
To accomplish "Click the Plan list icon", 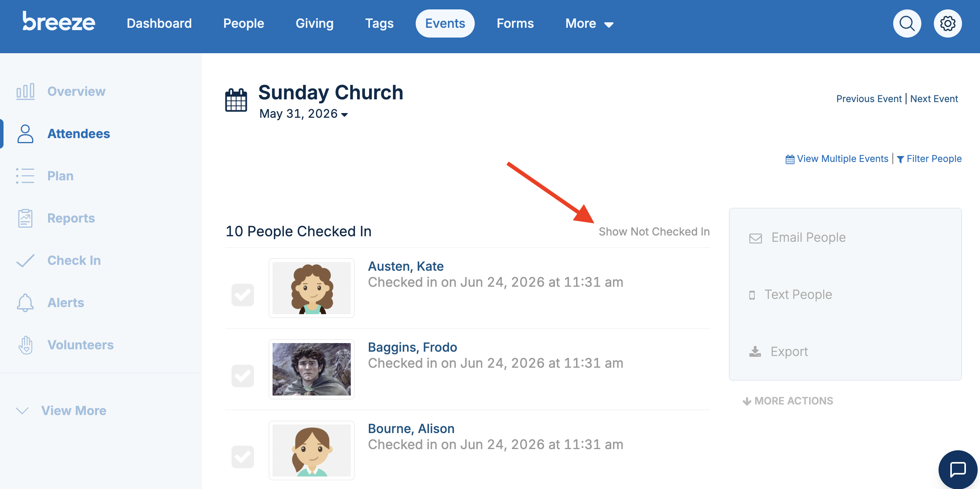I will 25,176.
